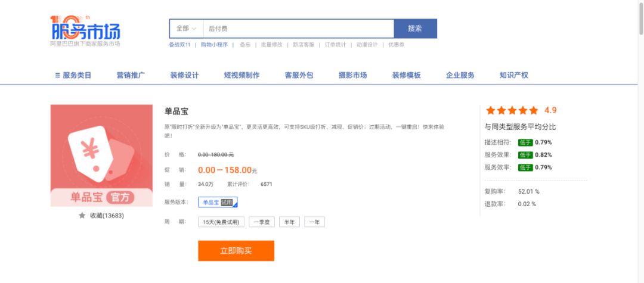The image size is (644, 283).
Task: Go to the 装修模板 navigation tab
Action: [x=406, y=75]
